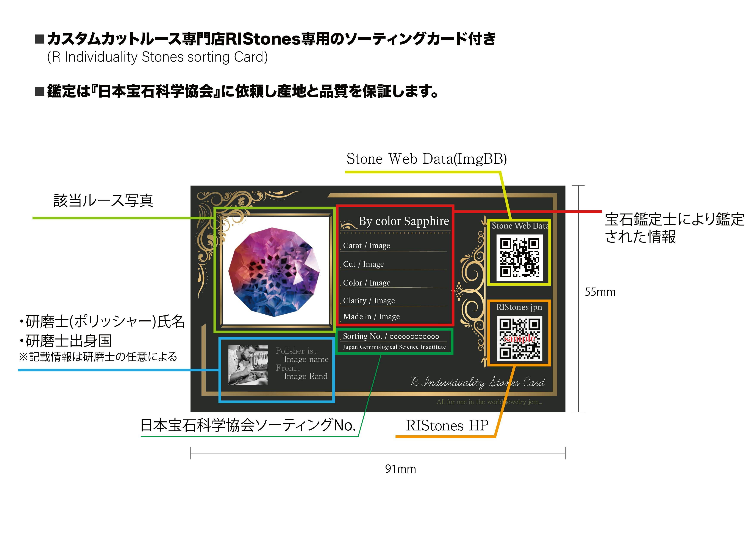Click the 'Made in / Image' row
This screenshot has width=756, height=534.
371,317
